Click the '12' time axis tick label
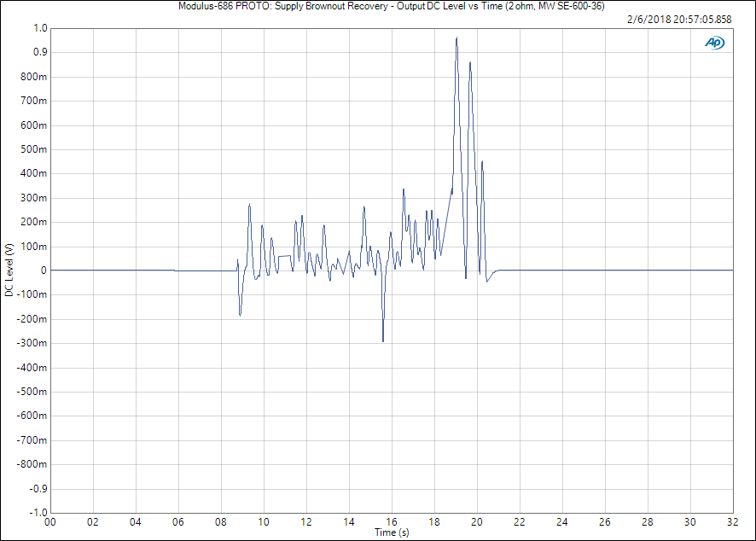The height and width of the screenshot is (541, 756). [306, 521]
